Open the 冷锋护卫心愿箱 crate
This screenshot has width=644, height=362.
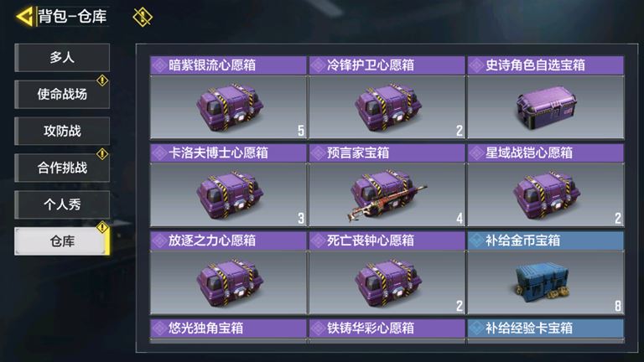[x=387, y=98]
